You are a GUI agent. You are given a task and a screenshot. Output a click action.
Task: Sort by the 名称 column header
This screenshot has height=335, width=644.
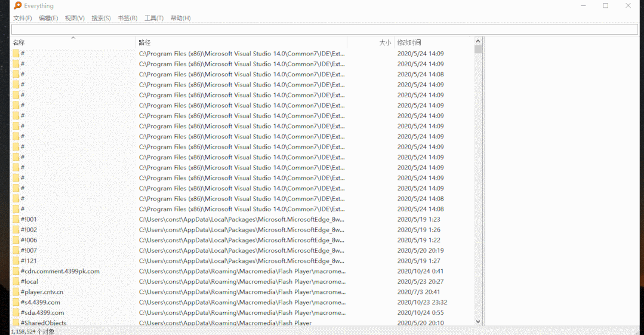[x=73, y=42]
